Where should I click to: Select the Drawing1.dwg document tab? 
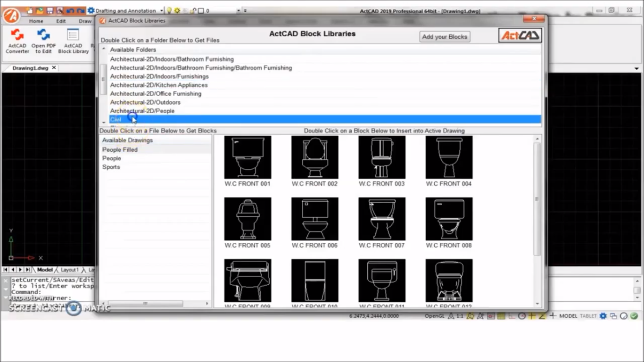pyautogui.click(x=30, y=68)
